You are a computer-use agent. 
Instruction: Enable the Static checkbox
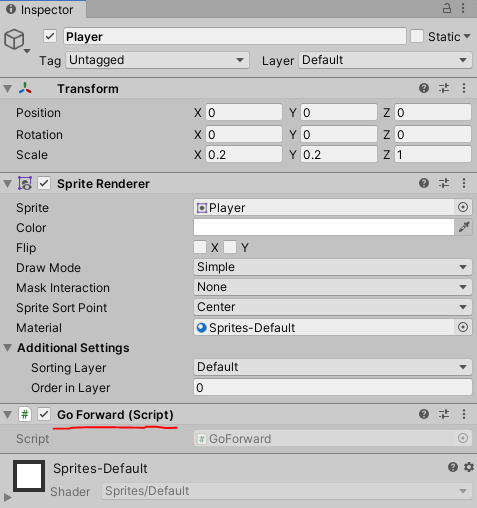tap(417, 36)
